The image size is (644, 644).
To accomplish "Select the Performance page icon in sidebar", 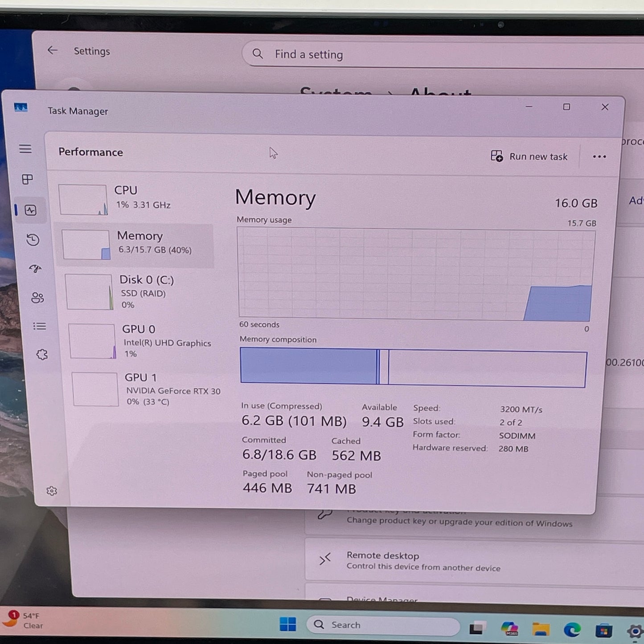I will pos(31,210).
